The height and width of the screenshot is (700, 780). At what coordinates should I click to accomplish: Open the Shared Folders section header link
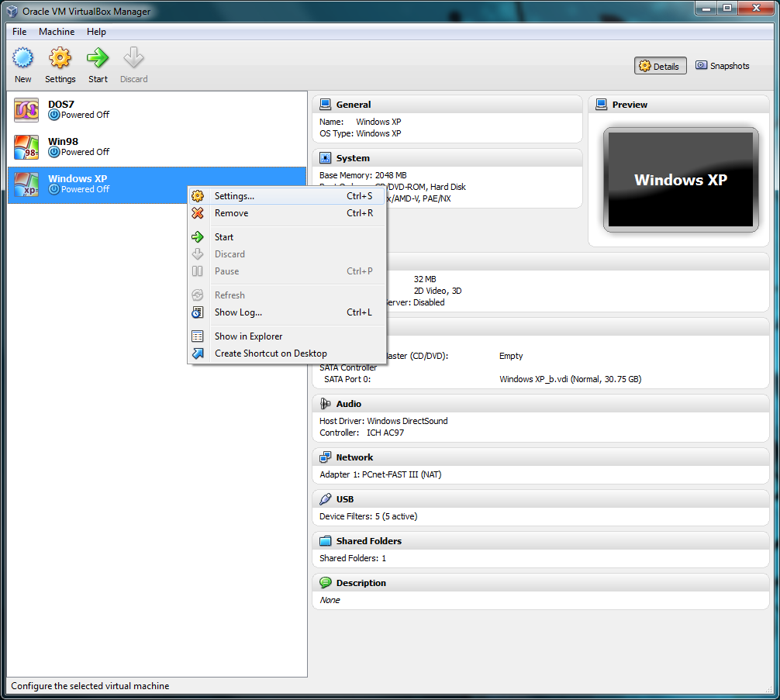pyautogui.click(x=368, y=541)
